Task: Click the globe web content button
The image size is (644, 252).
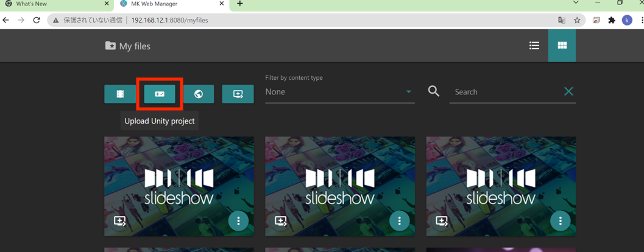Action: 199,94
